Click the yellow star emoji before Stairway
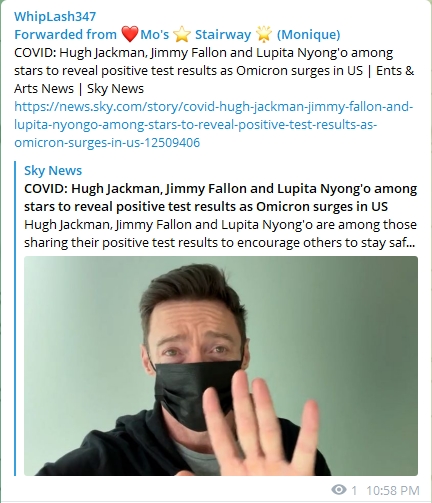This screenshot has width=432, height=503. pyautogui.click(x=181, y=35)
